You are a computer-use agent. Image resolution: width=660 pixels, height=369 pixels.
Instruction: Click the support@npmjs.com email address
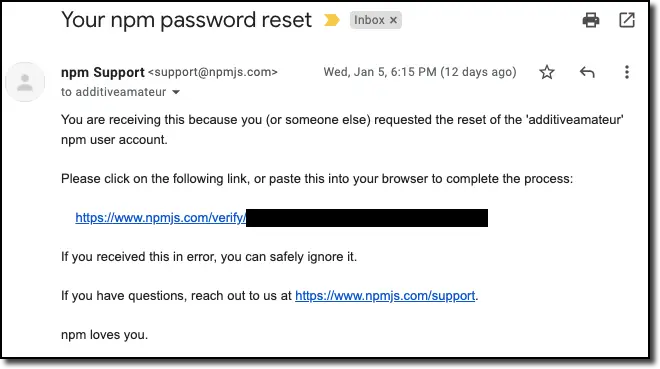point(213,72)
